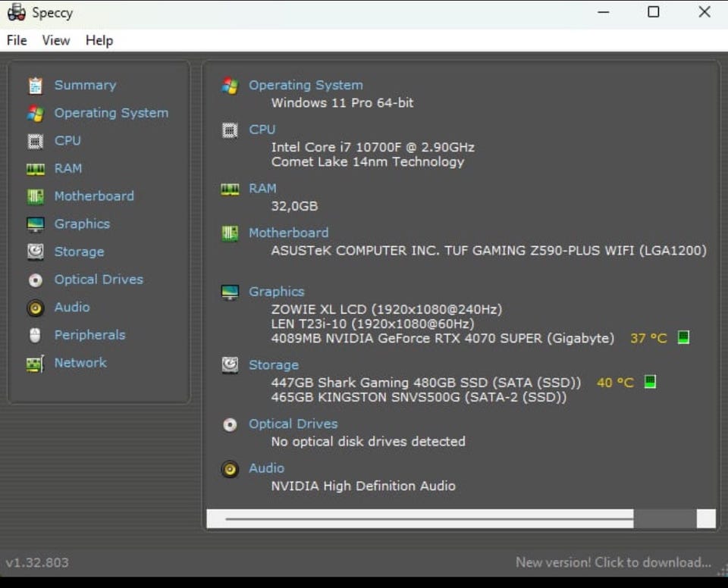Click the Optical Drives heading link in summary
Image resolution: width=728 pixels, height=588 pixels.
click(x=293, y=424)
